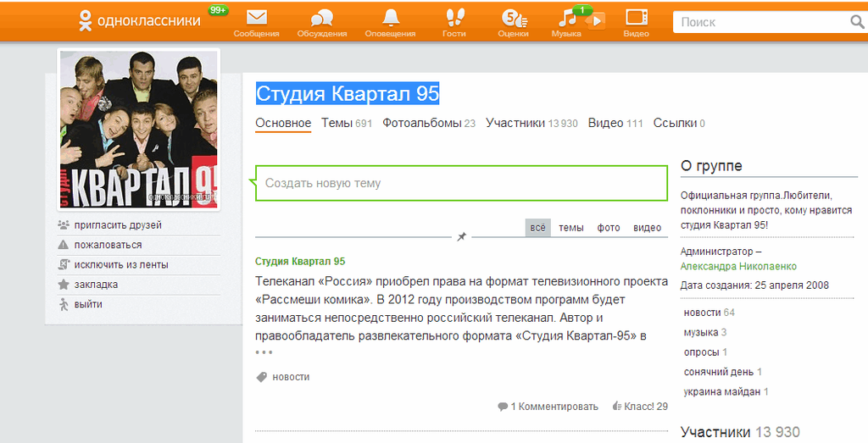Click выйти to leave group
The height and width of the screenshot is (443, 868).
pos(88,305)
